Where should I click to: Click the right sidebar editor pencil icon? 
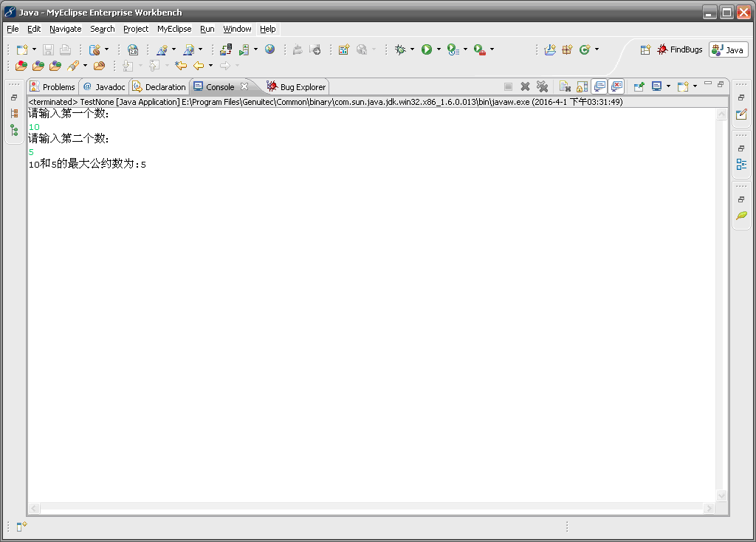point(741,114)
